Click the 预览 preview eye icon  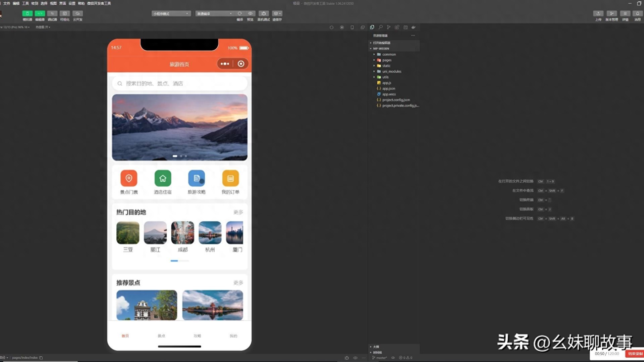(250, 13)
